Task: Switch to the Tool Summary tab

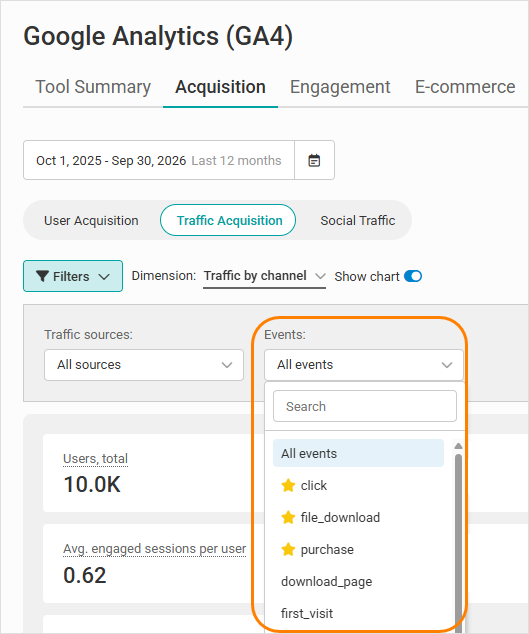Action: pos(93,87)
